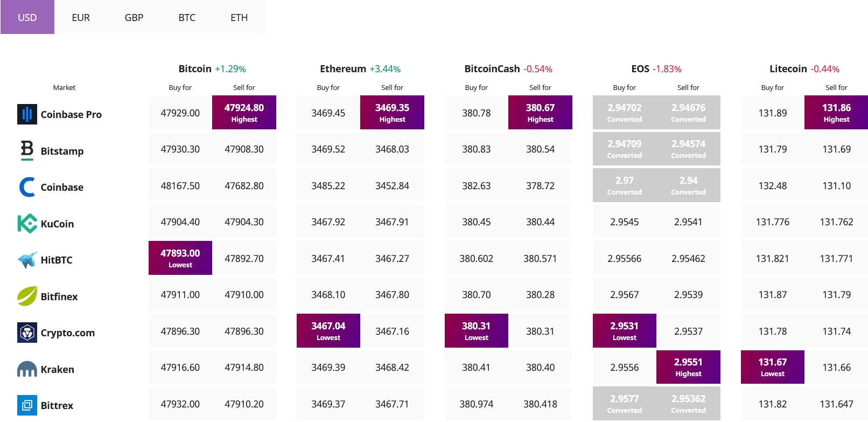The width and height of the screenshot is (868, 422).
Task: Click the Bittrex logo icon
Action: [27, 405]
